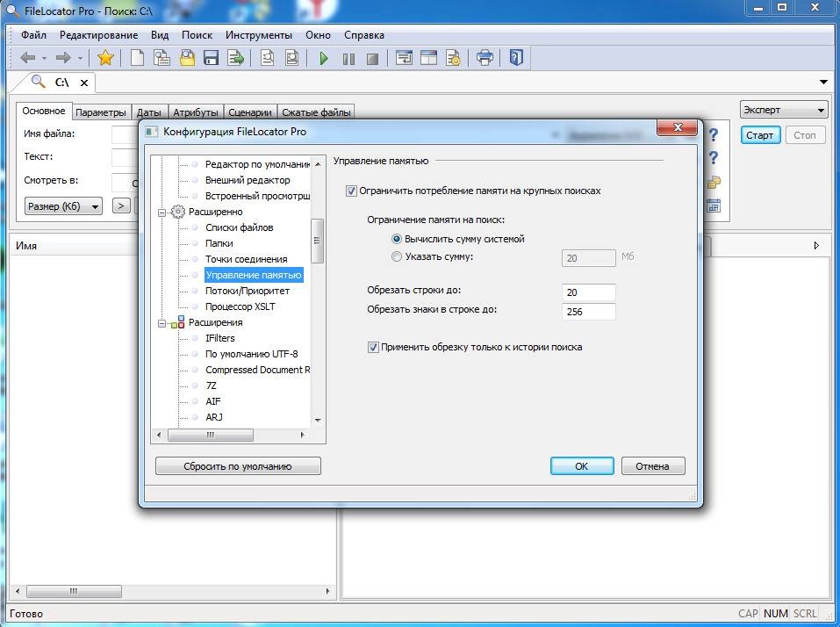Click the lower blue question mark help icon
The width and height of the screenshot is (840, 627).
(713, 157)
